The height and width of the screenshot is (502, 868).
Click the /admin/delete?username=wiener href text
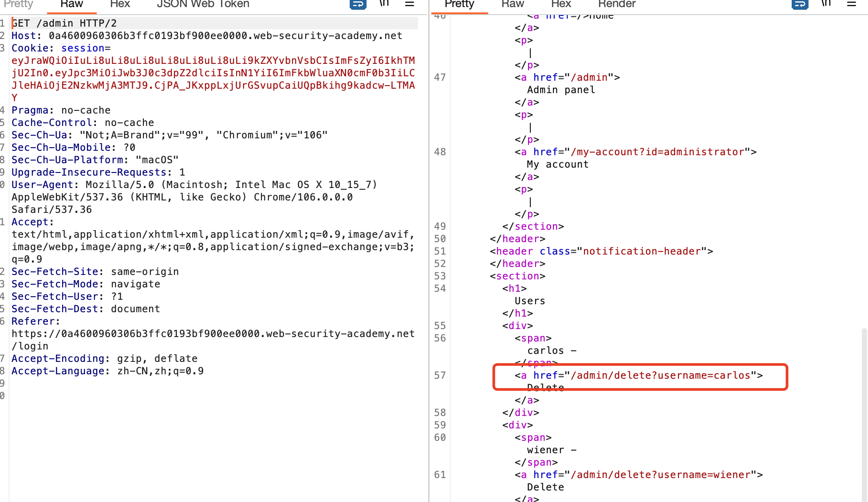[660, 475]
